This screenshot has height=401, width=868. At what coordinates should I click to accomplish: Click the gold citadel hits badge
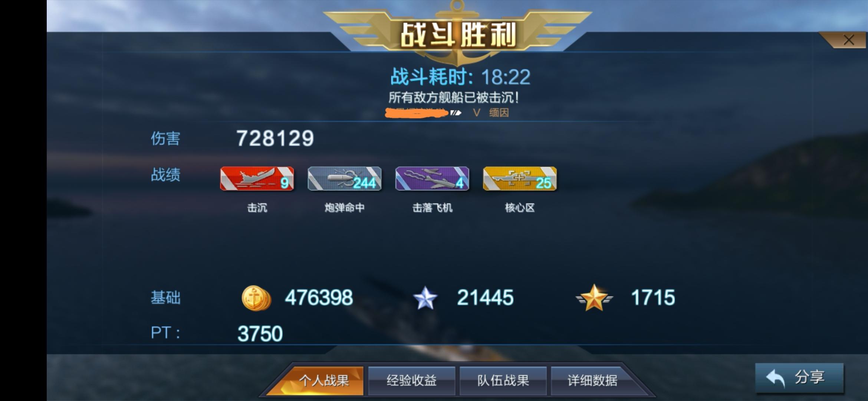click(520, 179)
